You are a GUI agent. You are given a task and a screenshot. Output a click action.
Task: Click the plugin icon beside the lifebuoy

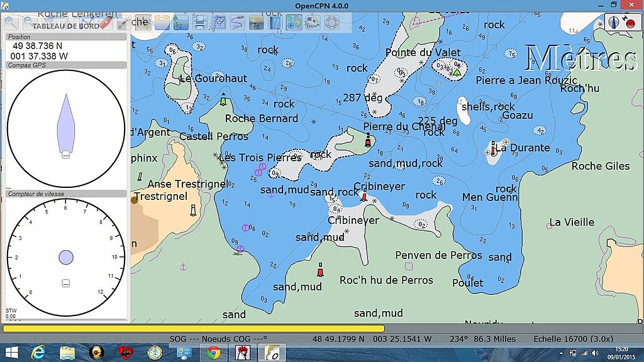313,22
